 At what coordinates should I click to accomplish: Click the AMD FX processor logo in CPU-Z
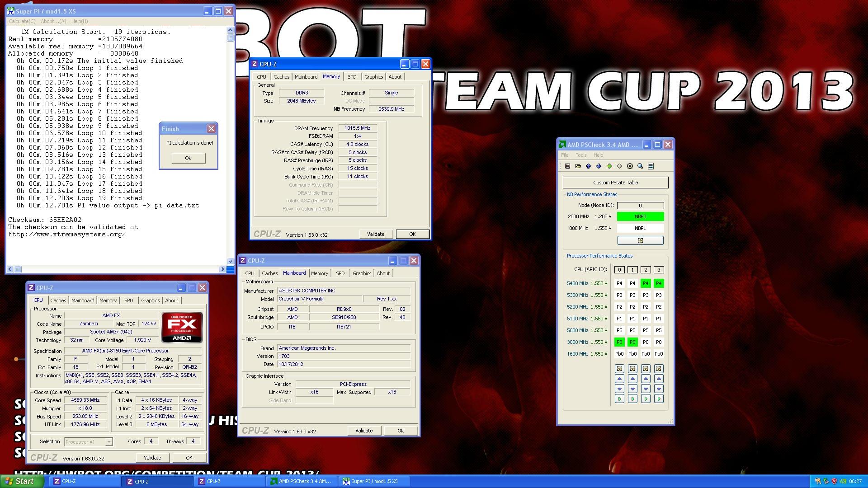(182, 327)
